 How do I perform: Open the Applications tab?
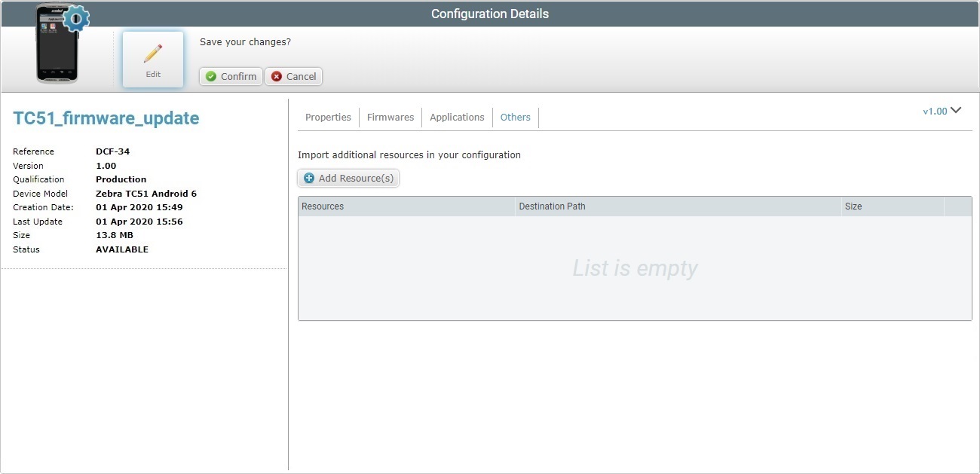(x=457, y=117)
